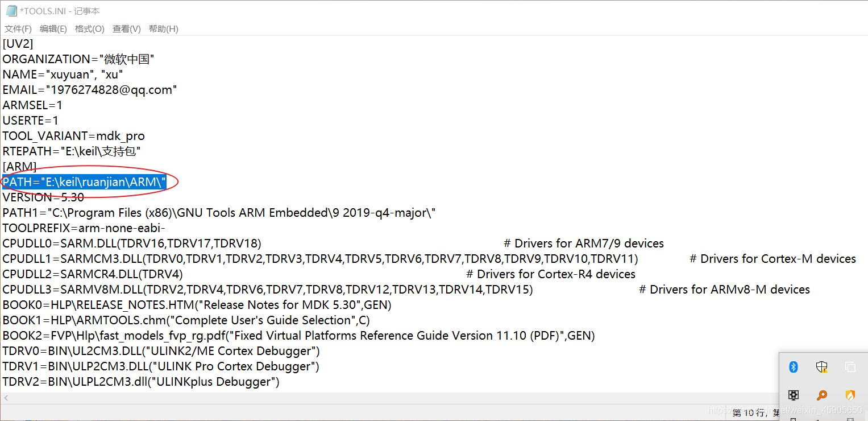Click the VERSION=5.30 line
This screenshot has height=421, width=868.
point(43,197)
